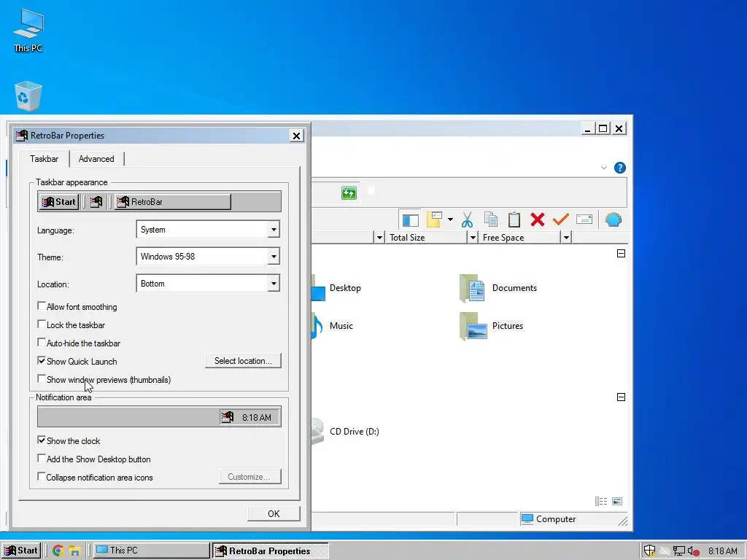747x560 pixels.
Task: Click the security shield tray icon
Action: click(649, 551)
